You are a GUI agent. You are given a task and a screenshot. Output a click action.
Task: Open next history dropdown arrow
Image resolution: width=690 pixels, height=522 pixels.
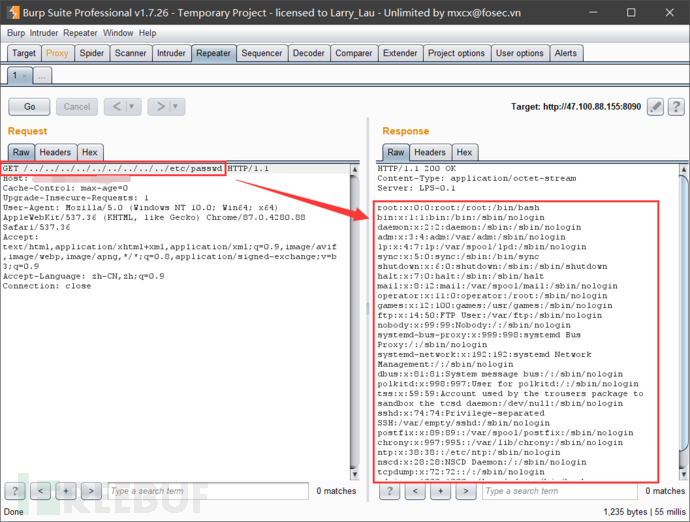(x=176, y=107)
